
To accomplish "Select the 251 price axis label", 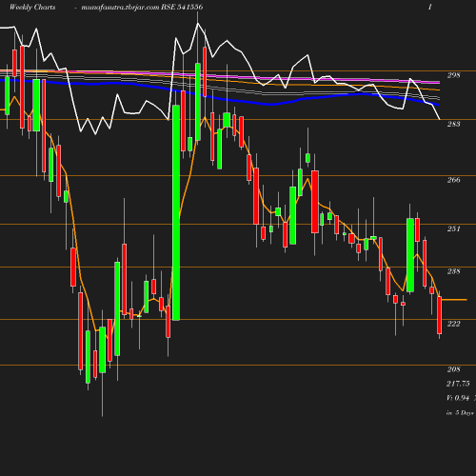I will (453, 228).
